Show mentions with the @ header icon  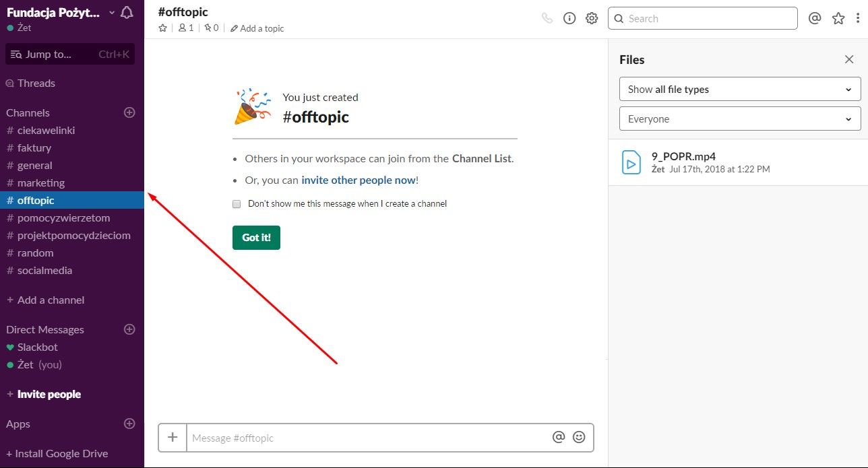pyautogui.click(x=815, y=18)
